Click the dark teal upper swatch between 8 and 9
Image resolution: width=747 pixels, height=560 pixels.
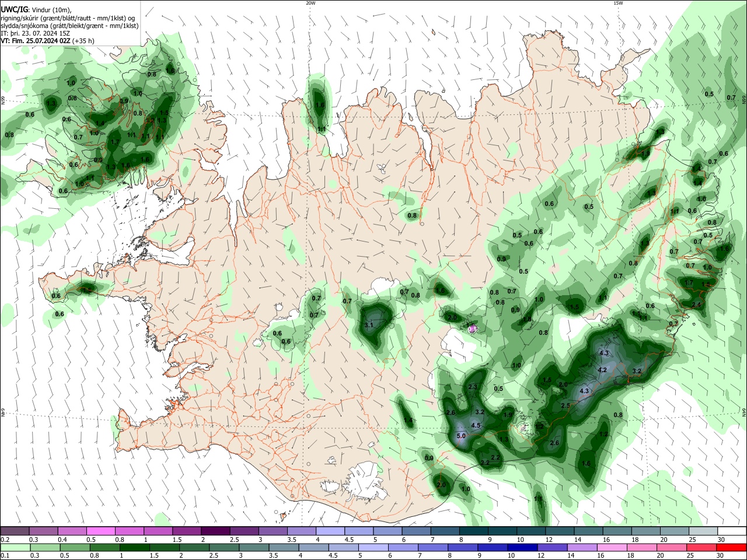click(x=473, y=531)
